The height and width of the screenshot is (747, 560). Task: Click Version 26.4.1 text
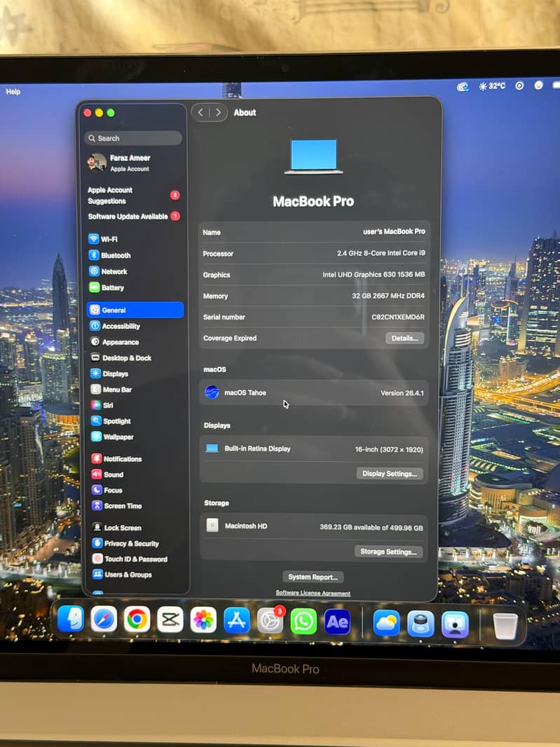point(402,393)
